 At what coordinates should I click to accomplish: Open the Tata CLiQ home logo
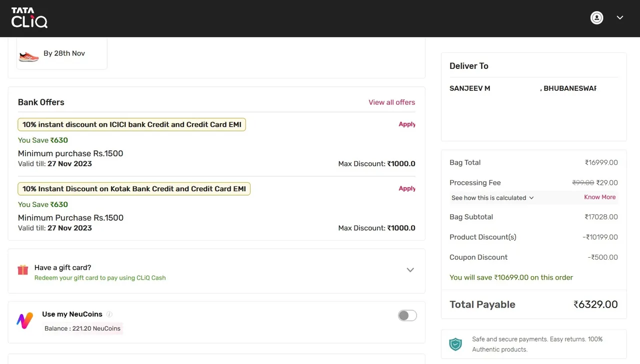(x=29, y=17)
